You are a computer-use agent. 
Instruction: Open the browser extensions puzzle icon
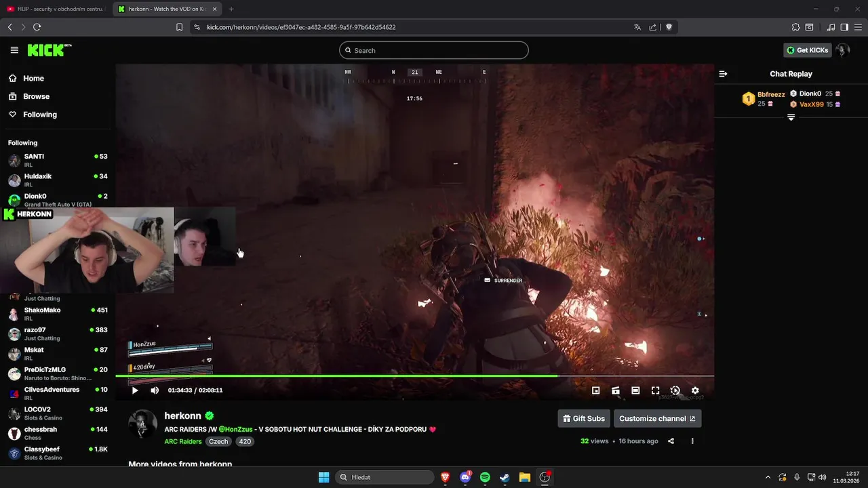pyautogui.click(x=795, y=27)
